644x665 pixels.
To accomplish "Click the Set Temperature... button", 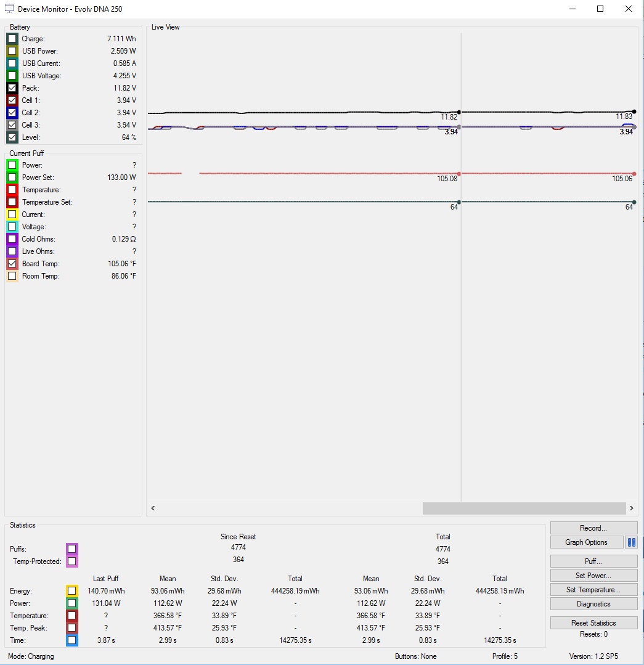I will 593,590.
